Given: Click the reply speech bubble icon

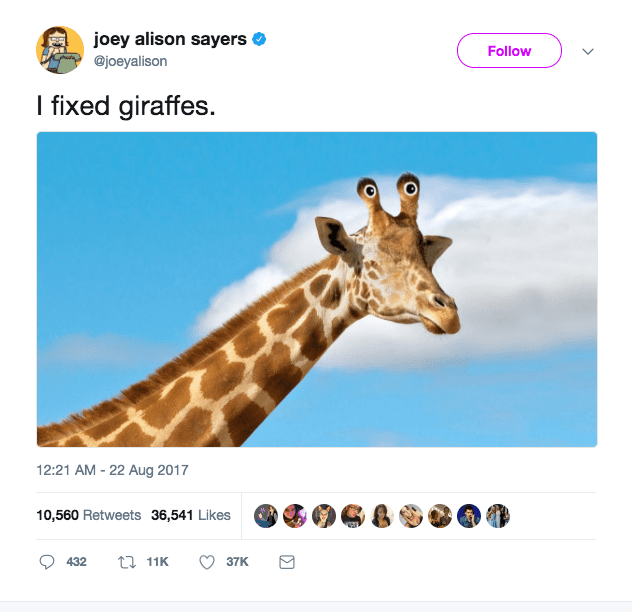Looking at the screenshot, I should tap(47, 562).
